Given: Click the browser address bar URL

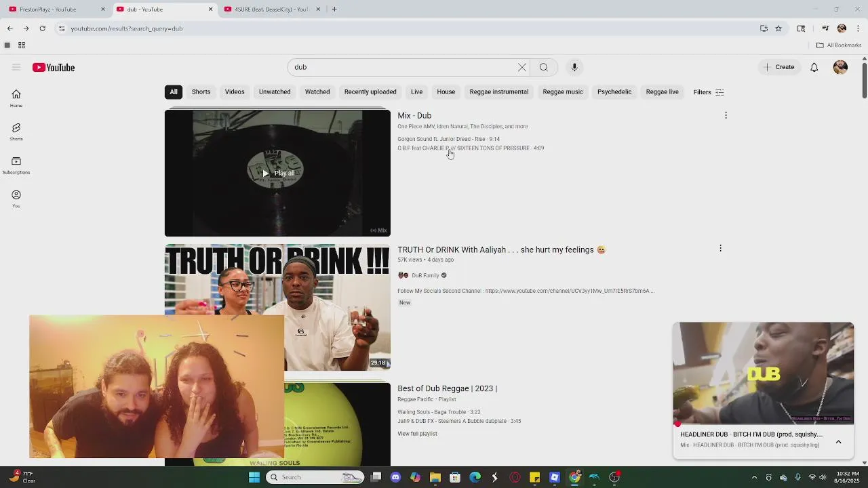Looking at the screenshot, I should (x=127, y=28).
